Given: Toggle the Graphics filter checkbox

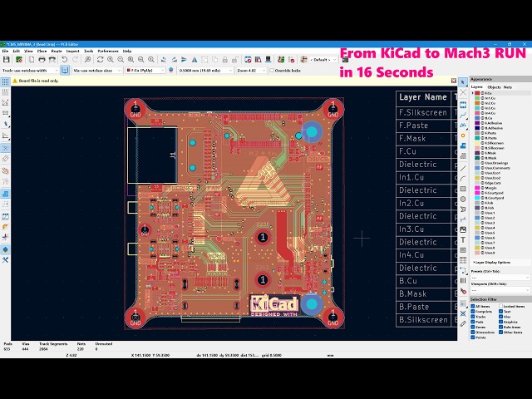Looking at the screenshot, I should tap(500, 322).
